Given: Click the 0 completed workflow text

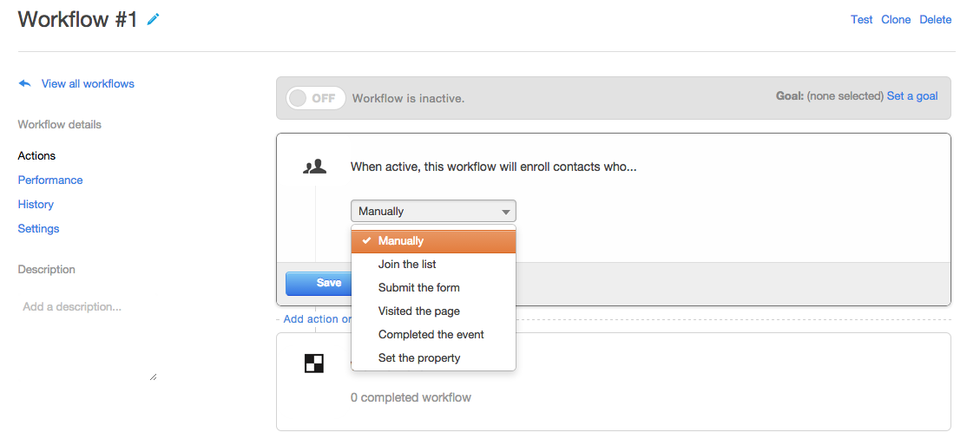Looking at the screenshot, I should [411, 397].
